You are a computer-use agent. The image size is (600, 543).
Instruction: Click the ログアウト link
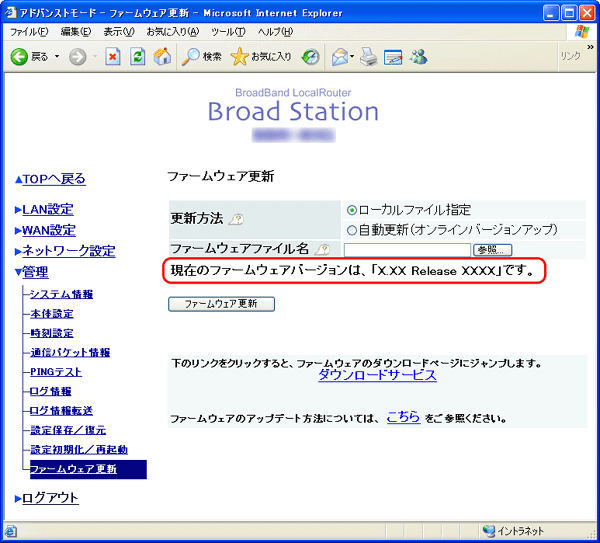(x=50, y=498)
